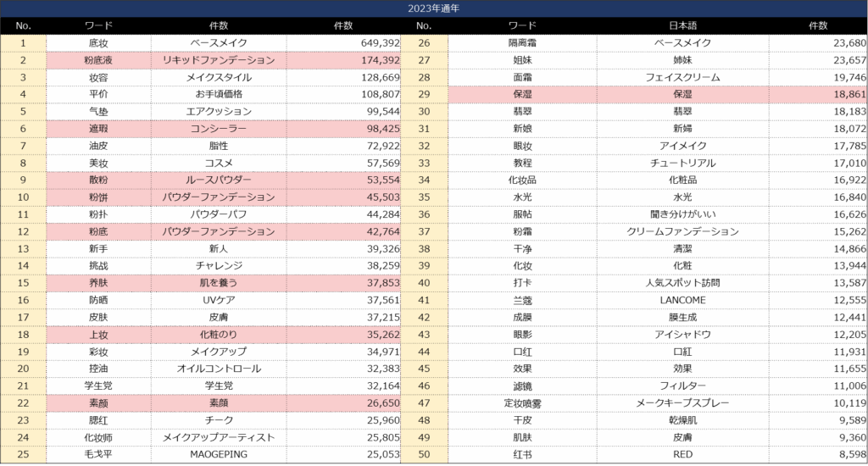The height and width of the screenshot is (466, 868).
Task: Click the 2023年通年 title header
Action: pyautogui.click(x=434, y=8)
